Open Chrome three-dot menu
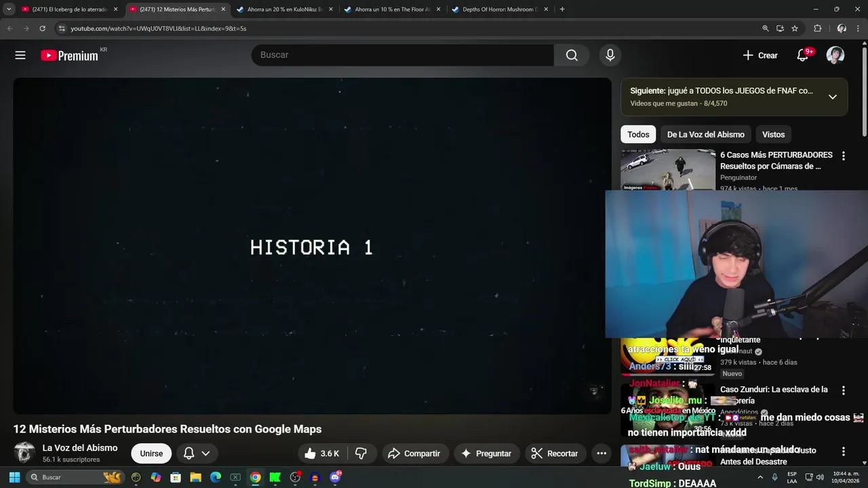 point(859,28)
